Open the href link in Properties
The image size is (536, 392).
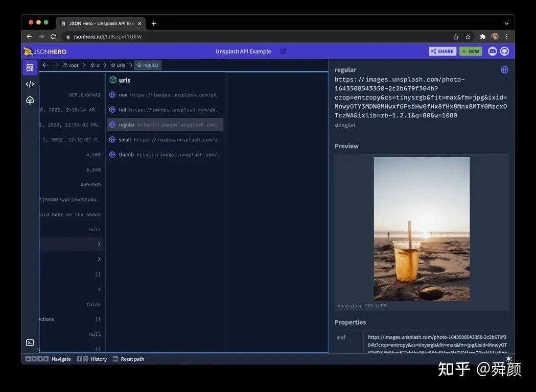click(x=437, y=345)
